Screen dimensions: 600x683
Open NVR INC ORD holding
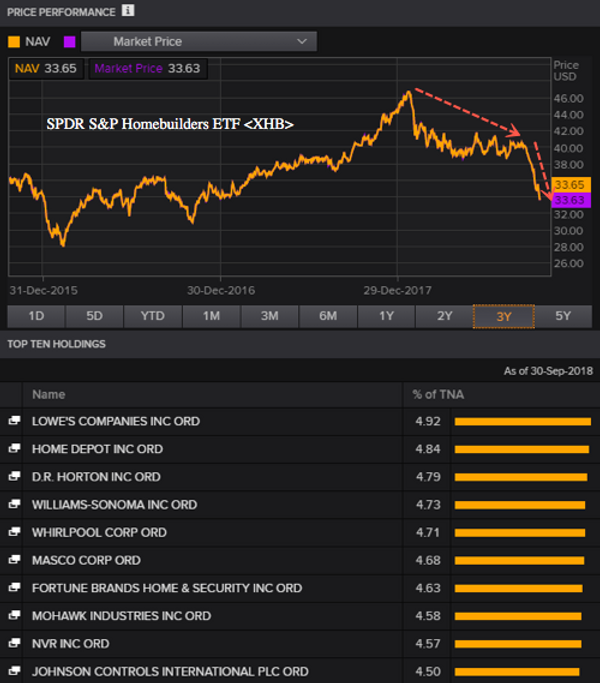click(71, 644)
